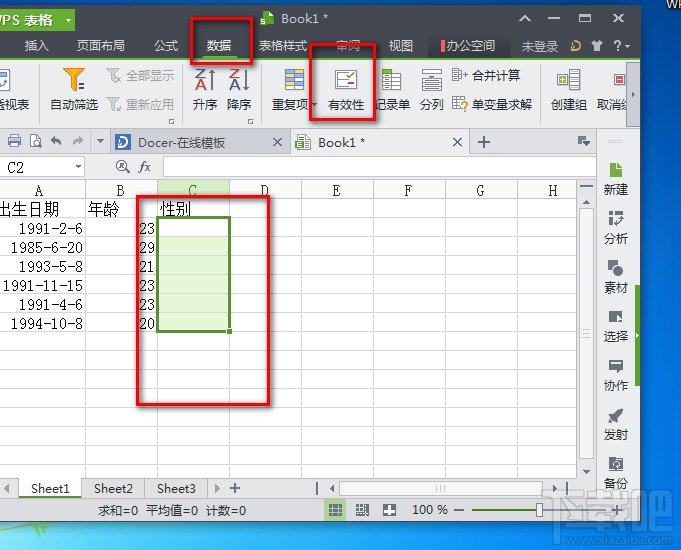The width and height of the screenshot is (681, 550).
Task: Click the print icon in quick toolbar
Action: coord(14,141)
